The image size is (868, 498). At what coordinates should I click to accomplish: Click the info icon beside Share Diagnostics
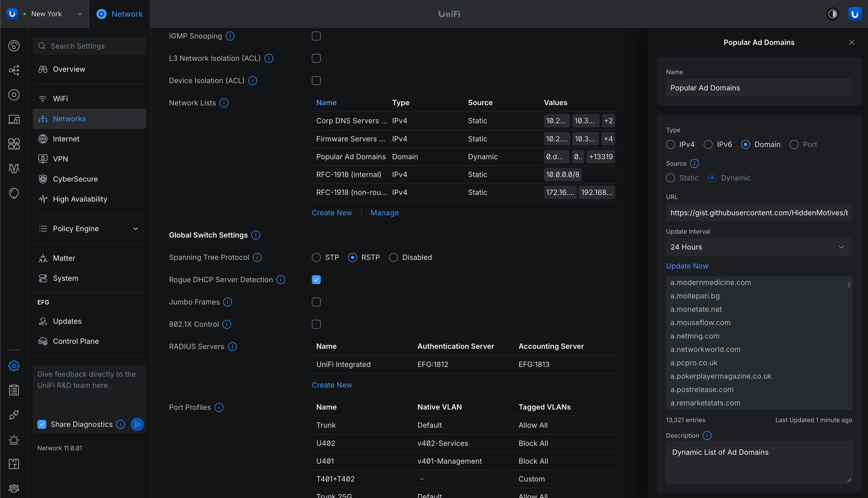tap(121, 424)
